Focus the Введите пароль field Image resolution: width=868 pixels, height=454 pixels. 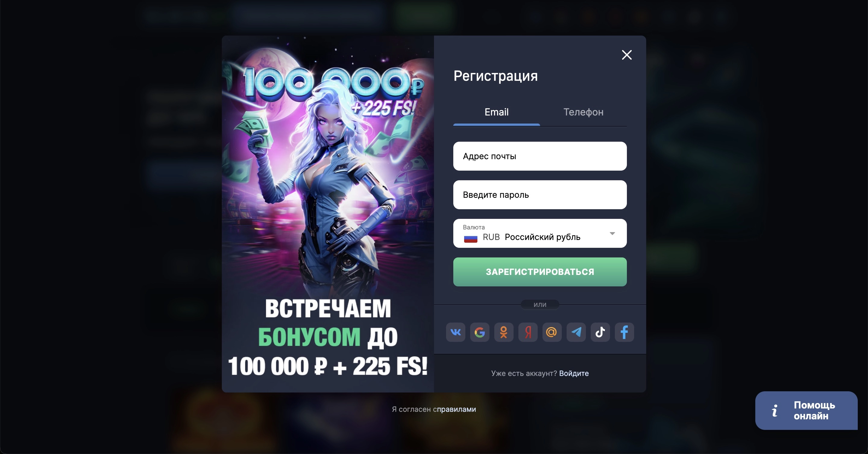(540, 195)
